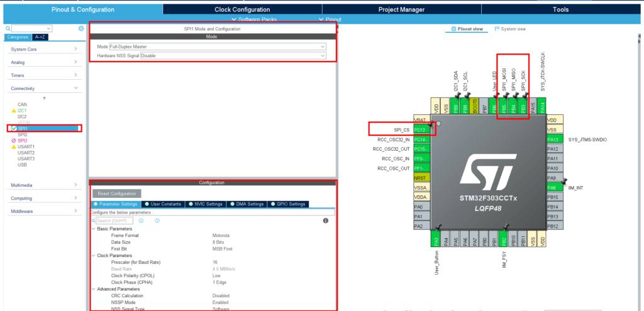This screenshot has height=311, width=644.
Task: Select pin PB9 for I2C1_SDA
Action: coord(456,106)
